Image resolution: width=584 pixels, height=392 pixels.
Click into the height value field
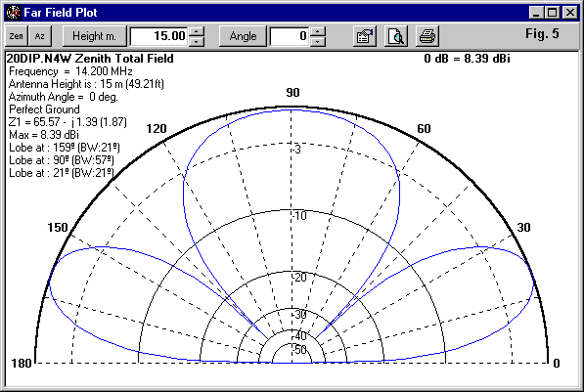[159, 36]
